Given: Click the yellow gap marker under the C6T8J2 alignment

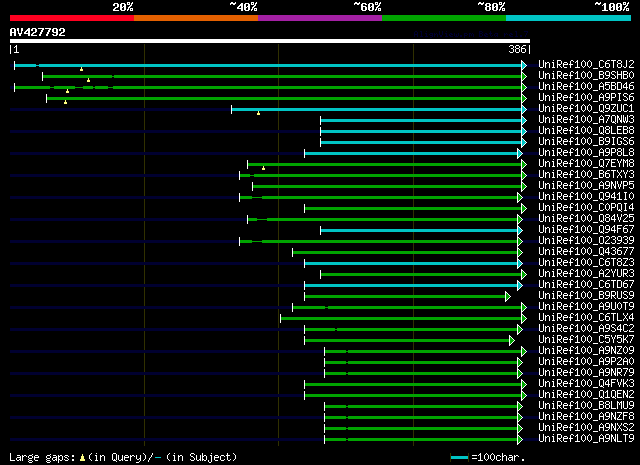Looking at the screenshot, I should tap(82, 69).
